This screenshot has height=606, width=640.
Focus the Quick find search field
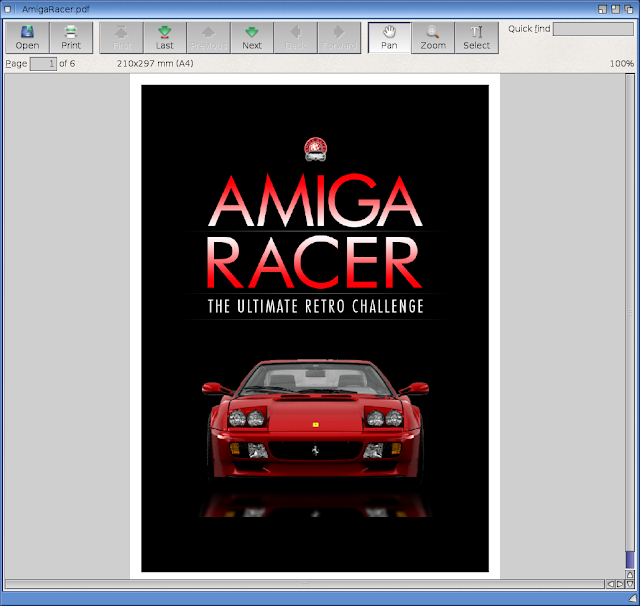point(593,29)
